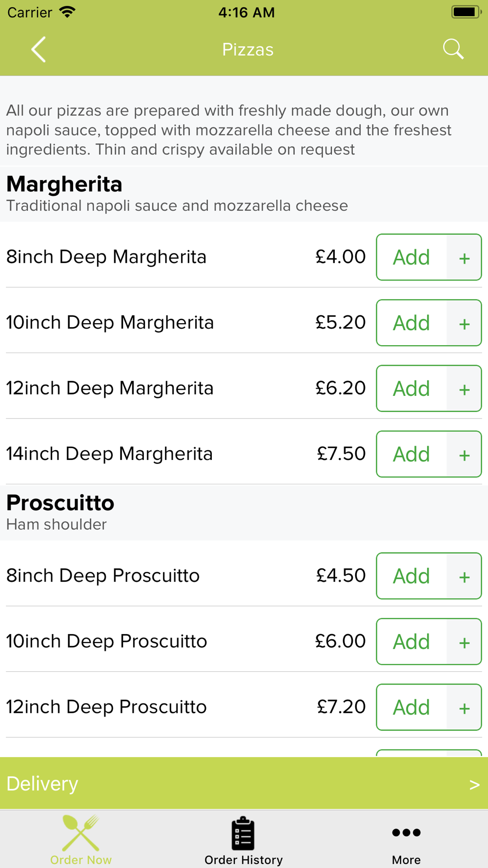The width and height of the screenshot is (488, 868).
Task: Add 10inch Deep Margherita to order
Action: pyautogui.click(x=411, y=323)
